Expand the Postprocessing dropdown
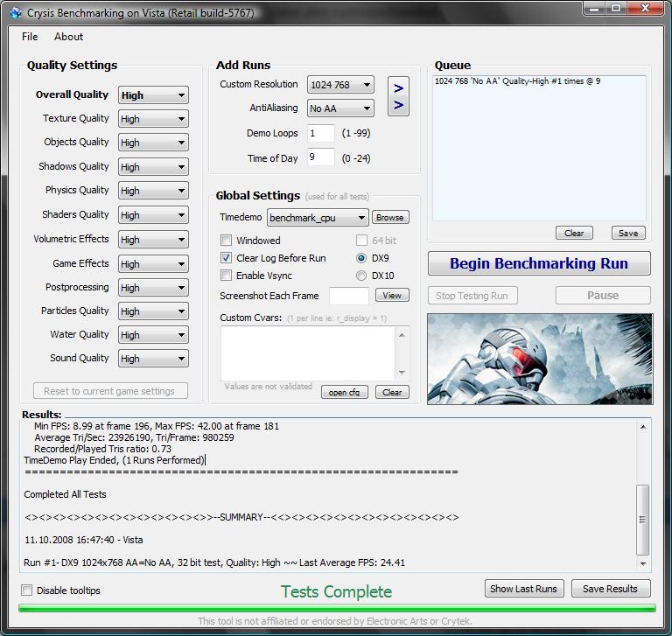672x636 pixels. pos(153,288)
